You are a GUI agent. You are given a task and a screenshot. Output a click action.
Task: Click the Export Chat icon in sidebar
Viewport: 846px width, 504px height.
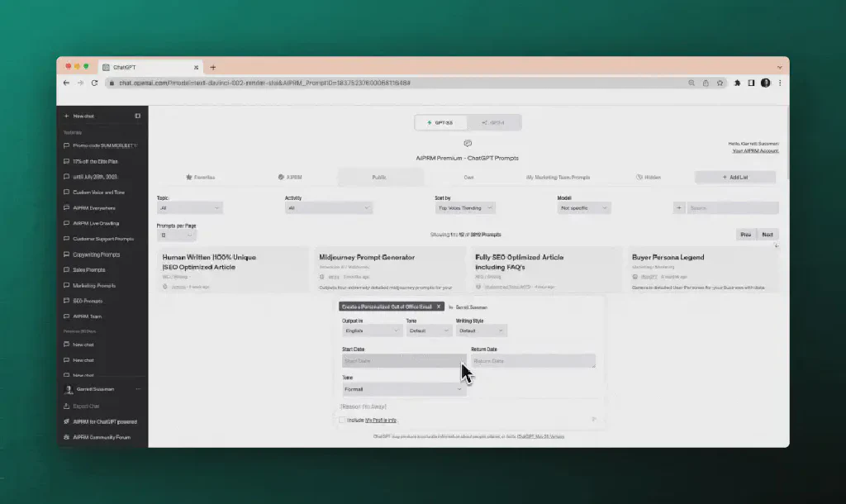pyautogui.click(x=66, y=406)
